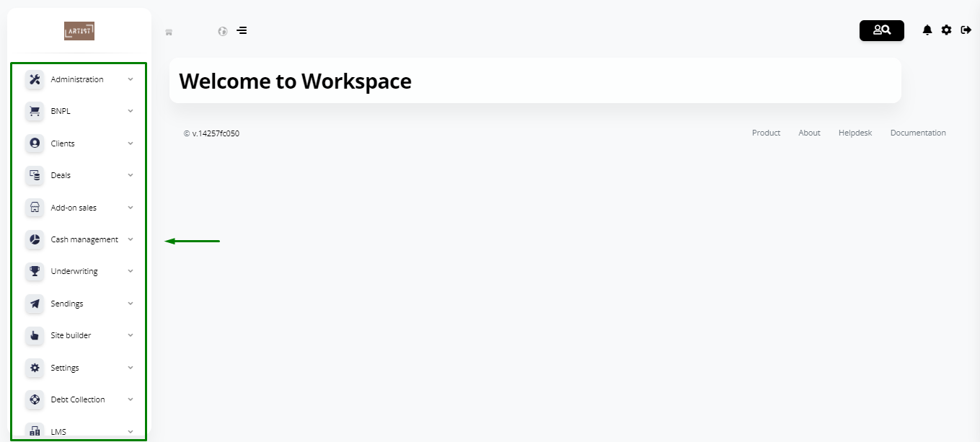Toggle the sidebar collapse menu icon
The height and width of the screenshot is (442, 980).
pyautogui.click(x=242, y=31)
